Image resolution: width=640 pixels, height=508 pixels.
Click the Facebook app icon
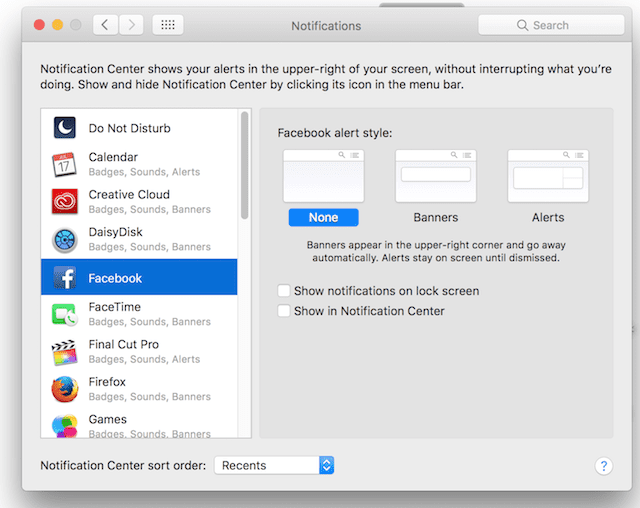coord(64,277)
